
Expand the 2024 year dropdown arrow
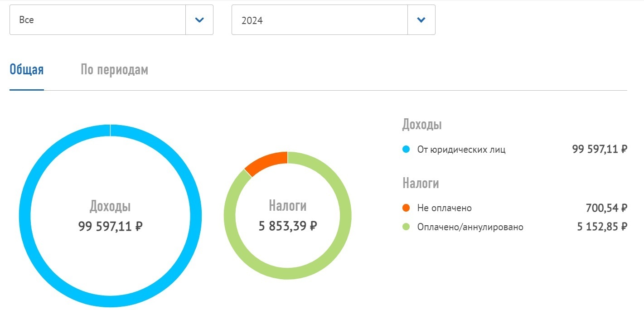point(421,20)
